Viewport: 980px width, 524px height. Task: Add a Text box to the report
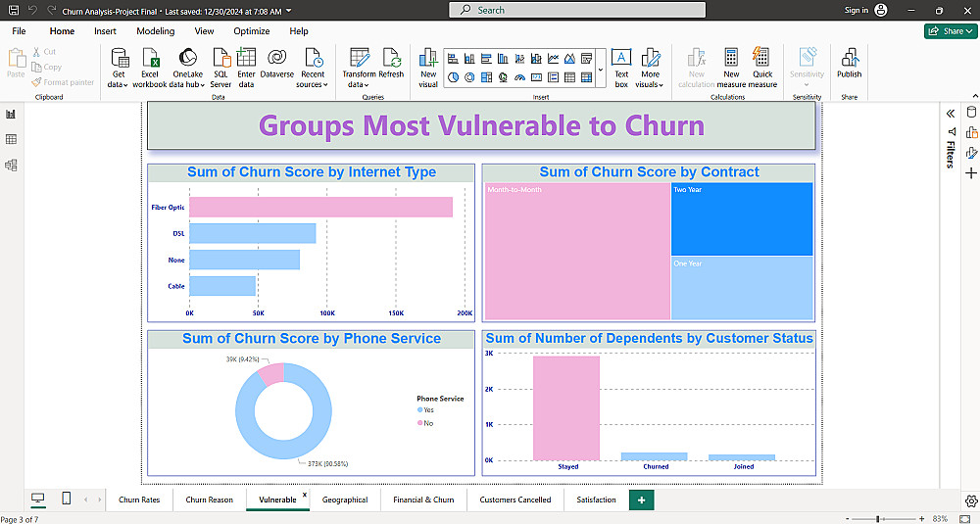coord(621,69)
